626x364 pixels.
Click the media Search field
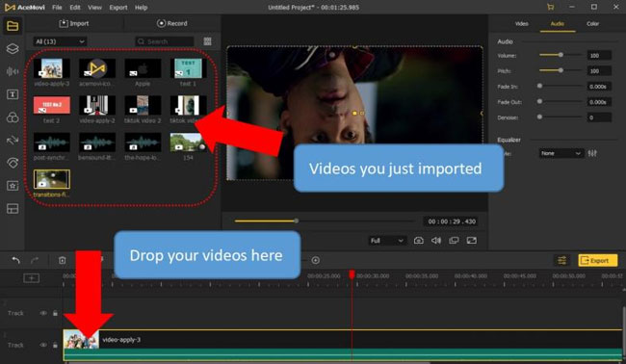(165, 41)
